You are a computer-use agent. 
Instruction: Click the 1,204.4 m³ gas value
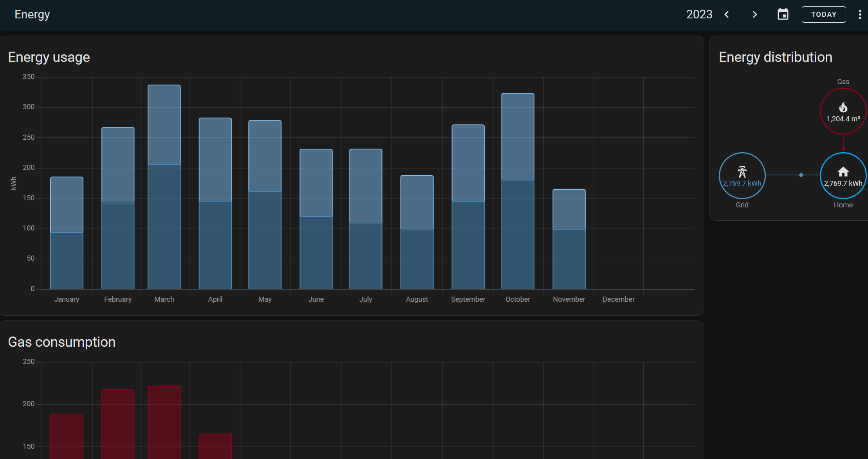point(843,119)
